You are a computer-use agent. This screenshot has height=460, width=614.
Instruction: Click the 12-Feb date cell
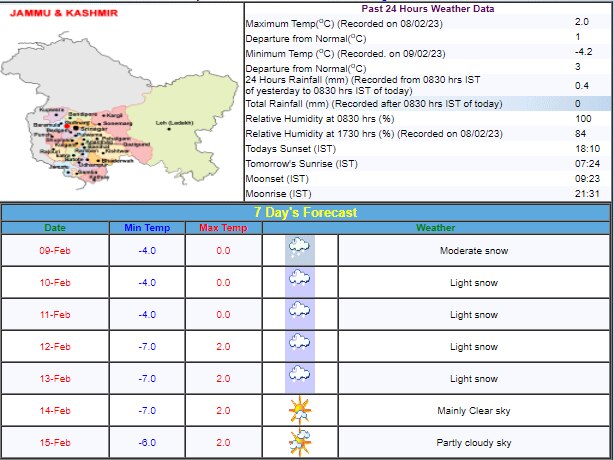[x=55, y=346]
